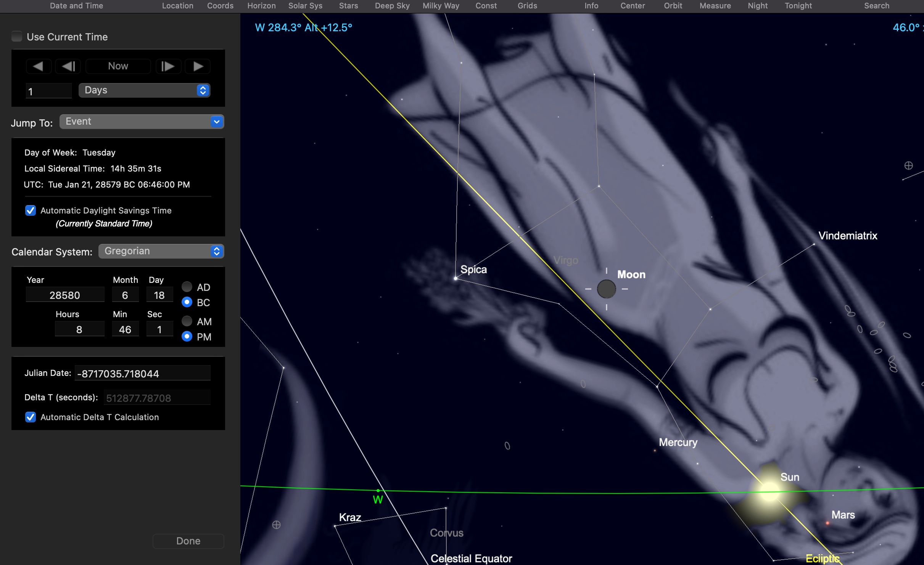The width and height of the screenshot is (924, 565).
Task: Open the Orbit menu
Action: click(673, 6)
